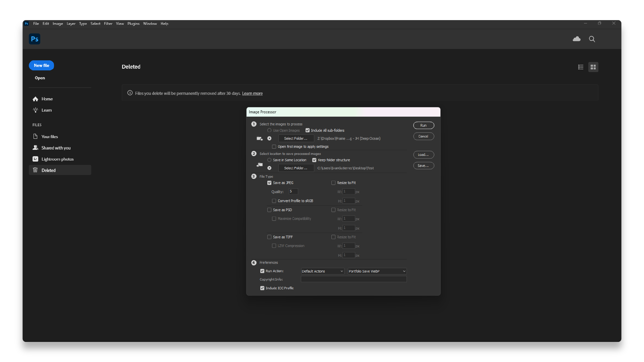Screen dimensions: 644x362
Task: Enable the Convert Profile to sRGB checkbox
Action: click(x=274, y=201)
